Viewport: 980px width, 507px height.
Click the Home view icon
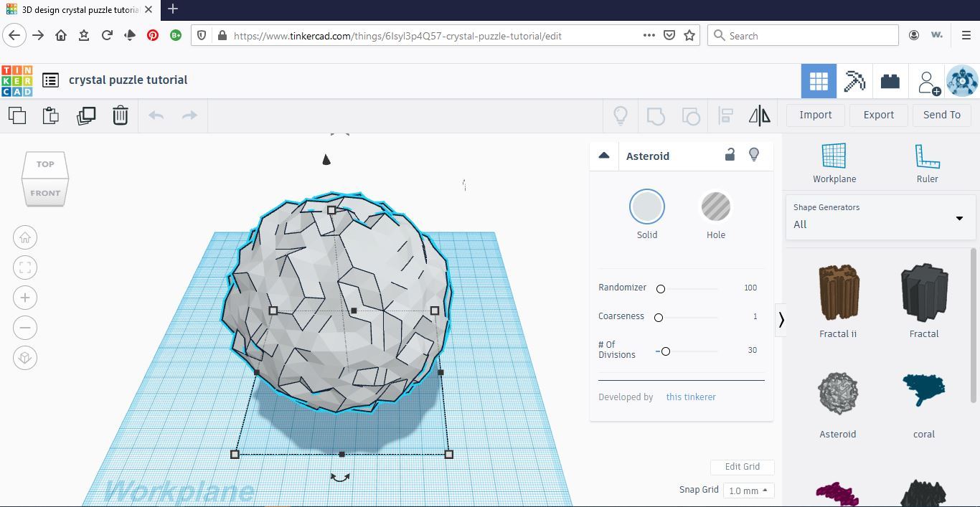[x=25, y=238]
